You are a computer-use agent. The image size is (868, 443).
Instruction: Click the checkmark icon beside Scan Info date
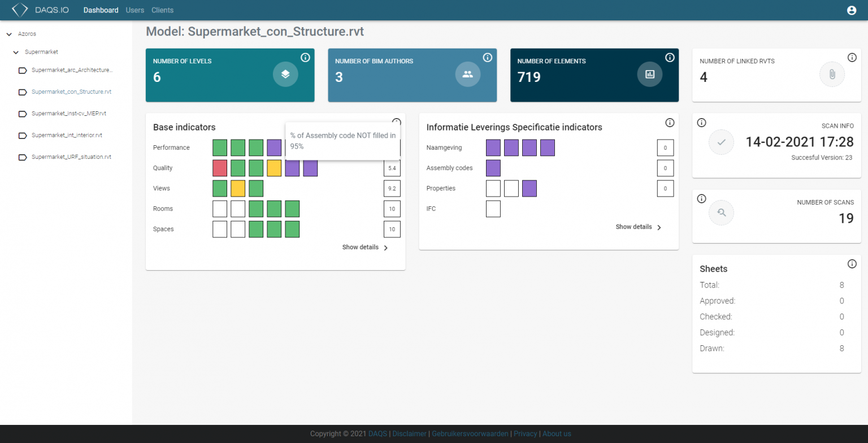pos(721,142)
